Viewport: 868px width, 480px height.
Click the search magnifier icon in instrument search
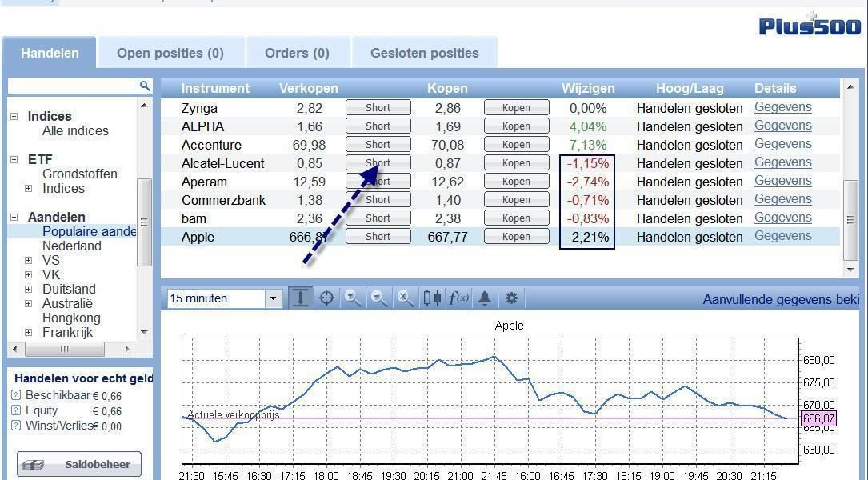pyautogui.click(x=145, y=86)
